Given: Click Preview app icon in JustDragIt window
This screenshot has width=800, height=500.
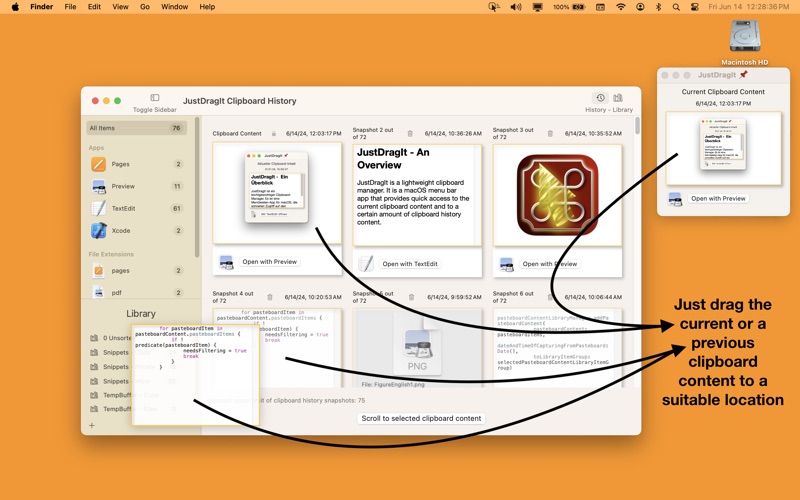Looking at the screenshot, I should click(x=675, y=199).
